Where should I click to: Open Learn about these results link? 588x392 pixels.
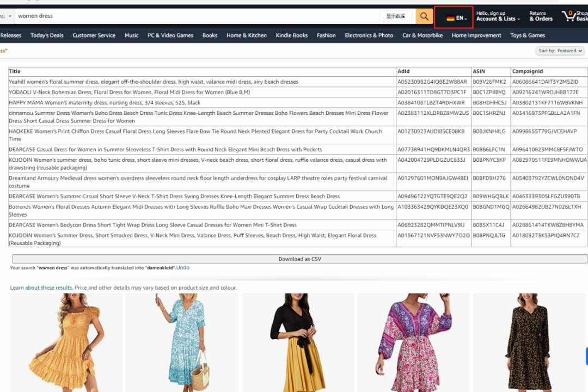tap(41, 287)
